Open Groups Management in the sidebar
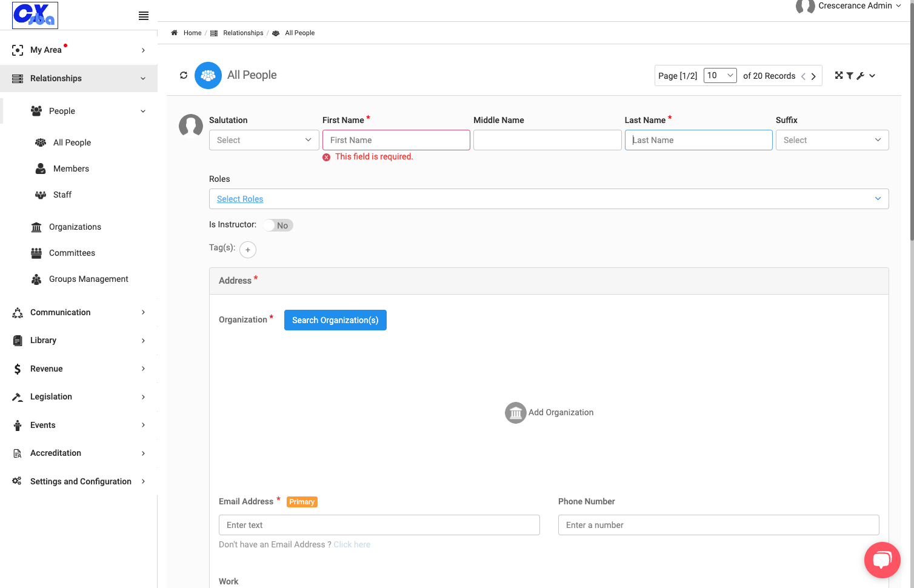 (88, 279)
